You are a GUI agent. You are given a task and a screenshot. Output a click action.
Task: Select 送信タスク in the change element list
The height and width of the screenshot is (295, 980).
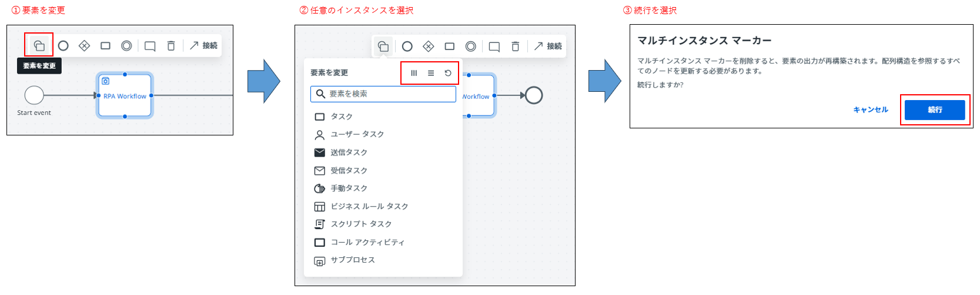(349, 153)
